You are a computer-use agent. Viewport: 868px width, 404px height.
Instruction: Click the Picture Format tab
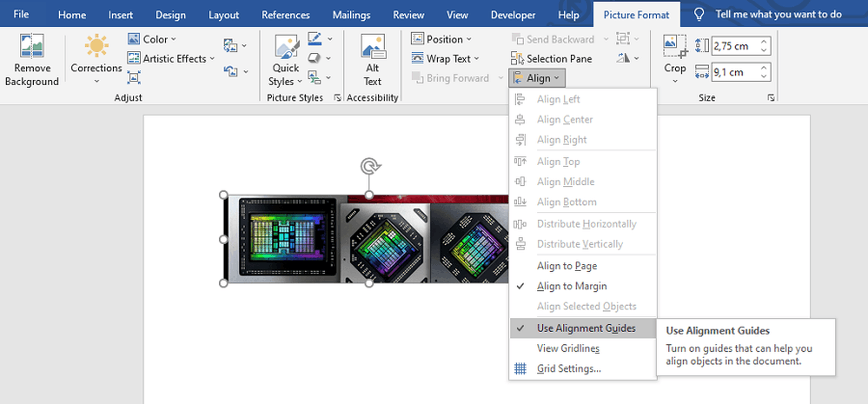tap(636, 15)
